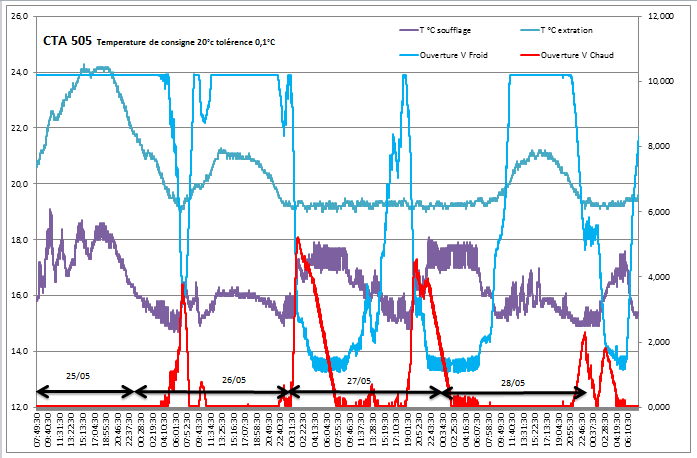The width and height of the screenshot is (697, 458).
Task: Click the '28/05' date label
Action: click(x=513, y=382)
